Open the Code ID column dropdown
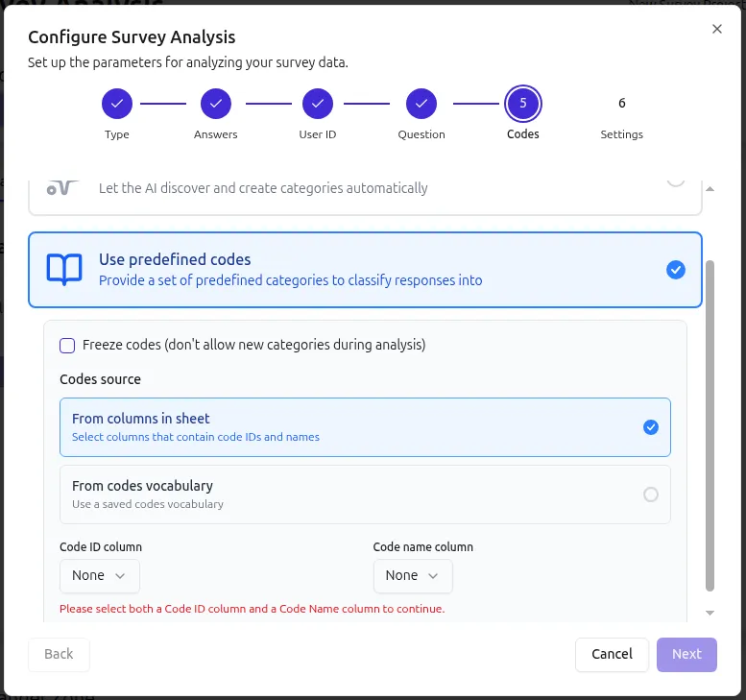The width and height of the screenshot is (746, 700). tap(100, 576)
